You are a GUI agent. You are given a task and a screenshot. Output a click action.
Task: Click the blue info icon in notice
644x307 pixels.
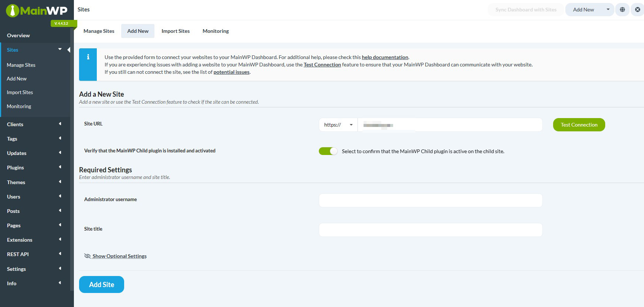click(x=88, y=57)
